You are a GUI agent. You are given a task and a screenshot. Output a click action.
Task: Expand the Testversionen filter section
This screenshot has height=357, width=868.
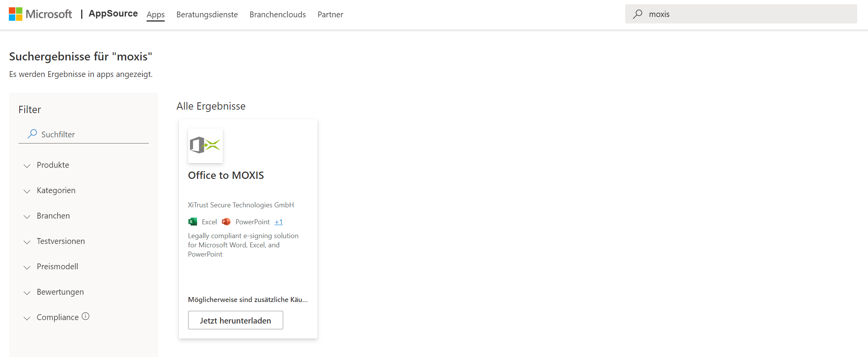click(x=61, y=241)
